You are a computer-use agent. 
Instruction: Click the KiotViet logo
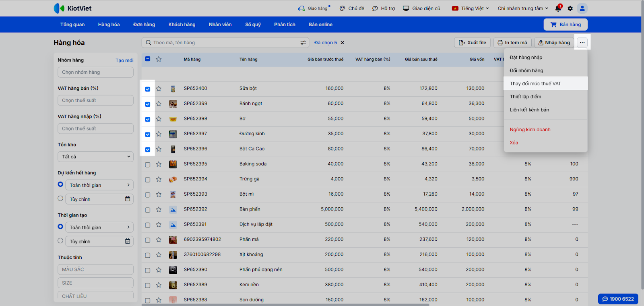click(x=73, y=8)
